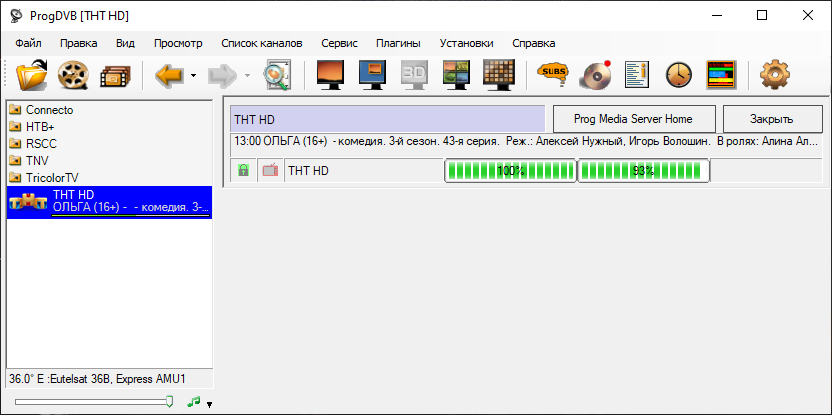Click the volume slider handle

click(169, 402)
